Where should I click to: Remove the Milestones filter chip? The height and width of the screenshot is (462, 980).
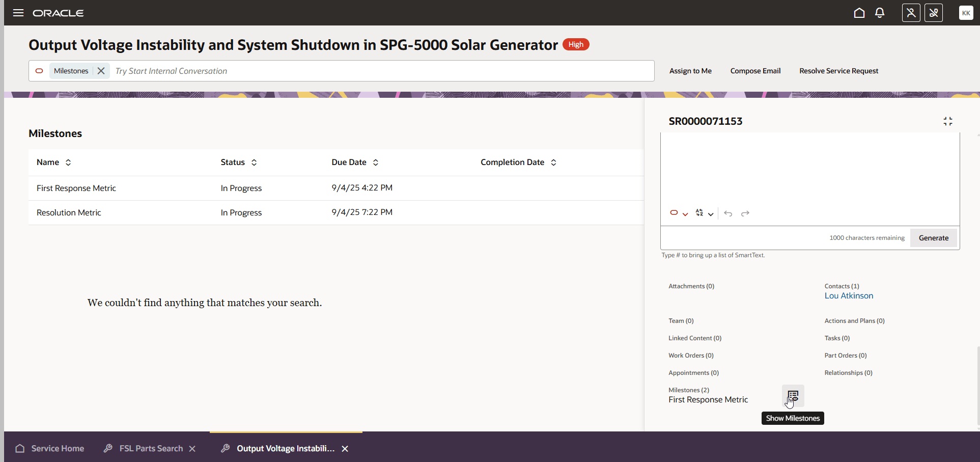[x=100, y=71]
